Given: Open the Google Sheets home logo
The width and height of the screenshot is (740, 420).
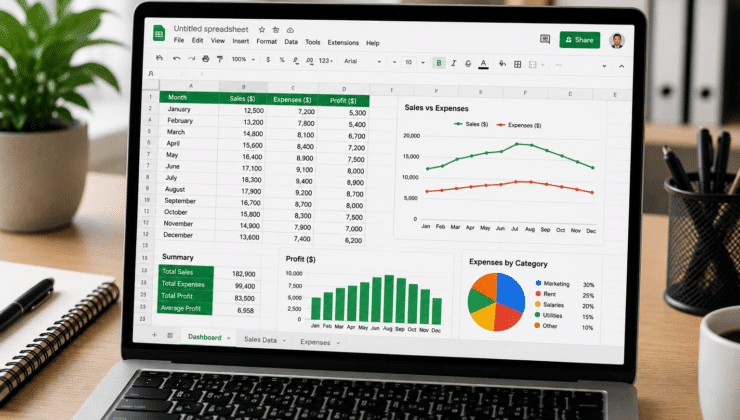Looking at the screenshot, I should point(159,34).
